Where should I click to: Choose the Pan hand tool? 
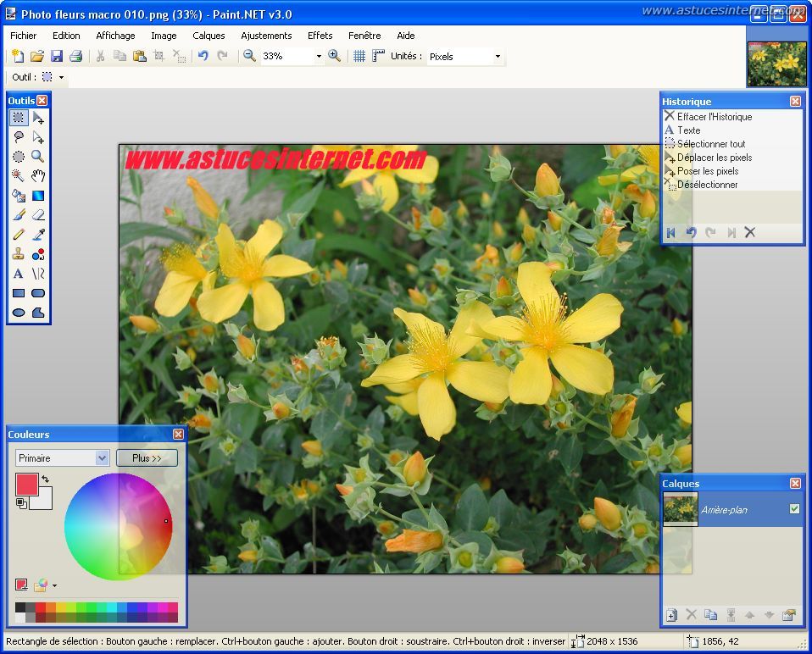[x=38, y=176]
